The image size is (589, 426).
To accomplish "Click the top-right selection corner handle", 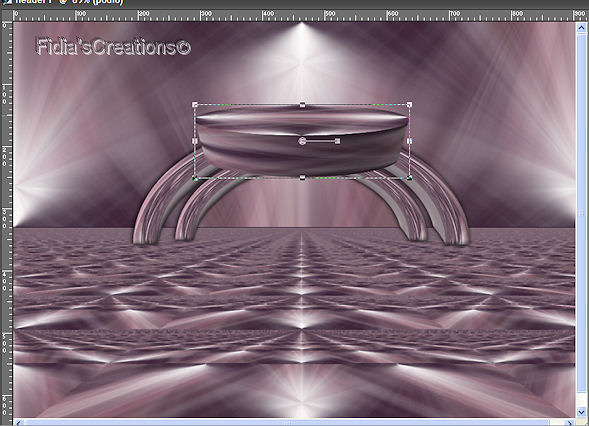I will click(x=409, y=104).
